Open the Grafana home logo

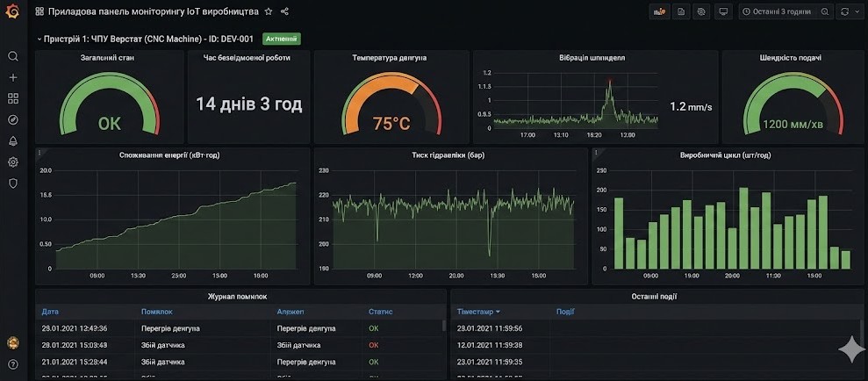coord(12,11)
